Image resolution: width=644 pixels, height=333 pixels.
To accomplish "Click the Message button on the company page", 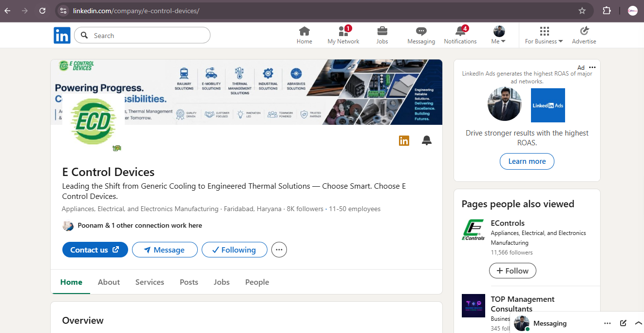I will (165, 250).
